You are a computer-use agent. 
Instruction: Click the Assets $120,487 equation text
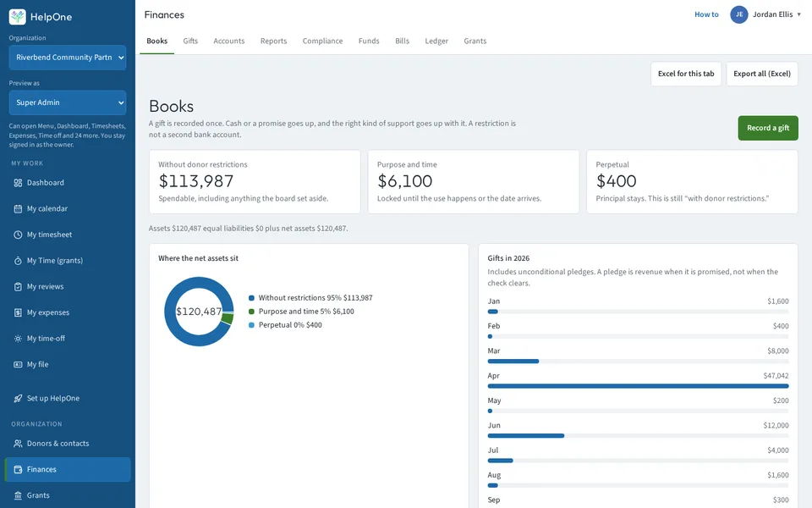[248, 228]
